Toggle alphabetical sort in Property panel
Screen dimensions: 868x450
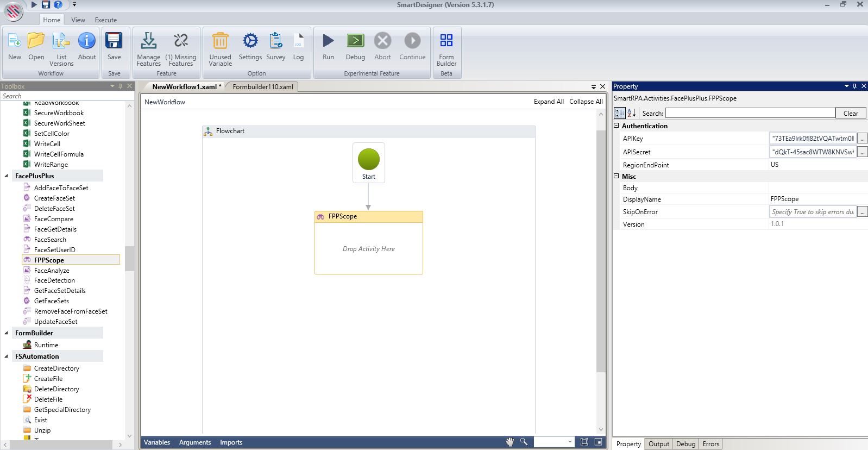pos(631,113)
